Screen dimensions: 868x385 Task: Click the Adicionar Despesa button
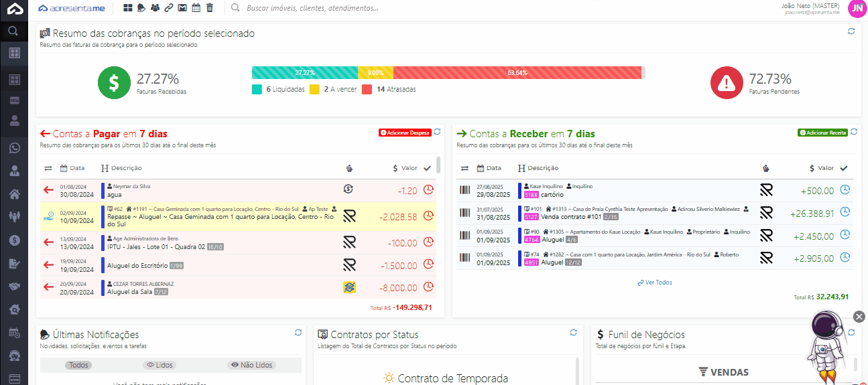pos(405,133)
